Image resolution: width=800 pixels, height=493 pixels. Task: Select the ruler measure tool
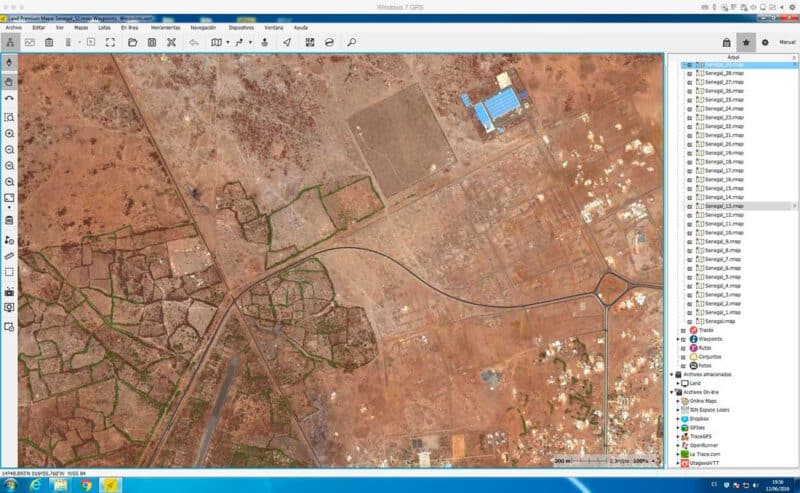click(9, 256)
